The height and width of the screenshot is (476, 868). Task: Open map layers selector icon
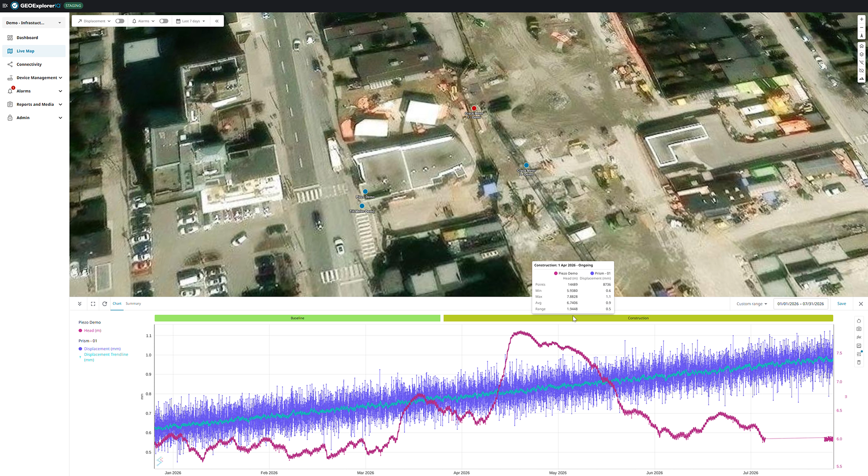tap(861, 54)
